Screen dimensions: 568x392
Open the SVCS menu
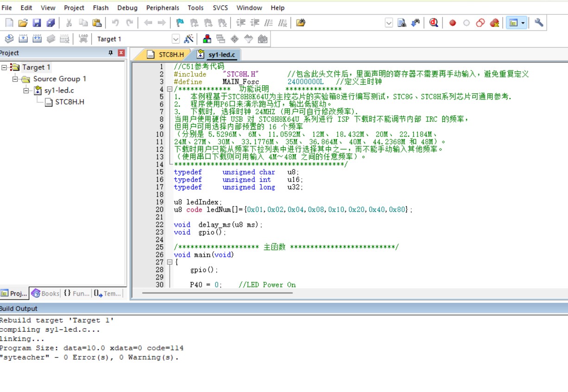point(221,7)
